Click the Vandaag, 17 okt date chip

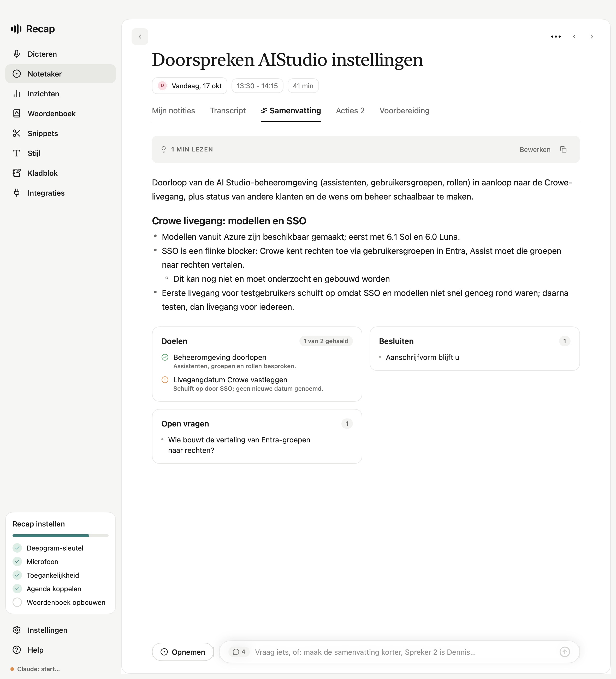(189, 86)
